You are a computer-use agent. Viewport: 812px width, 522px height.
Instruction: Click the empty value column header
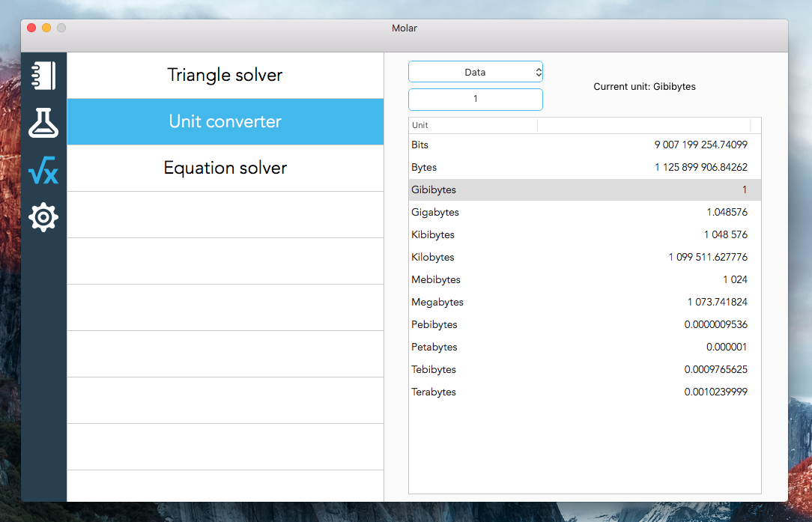point(643,125)
